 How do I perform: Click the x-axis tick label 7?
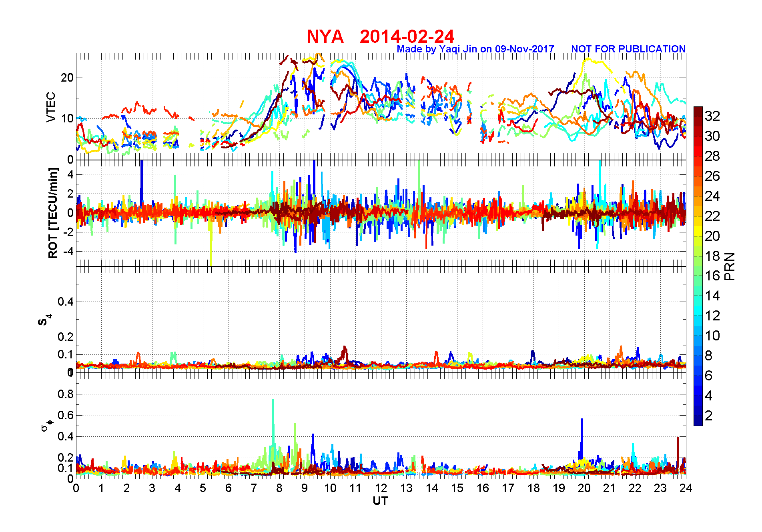pyautogui.click(x=254, y=488)
